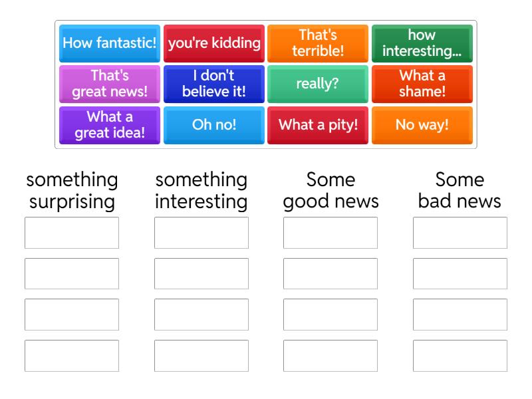The image size is (532, 399).
Task: Click the top empty slot under 'Some good news'
Action: (331, 233)
